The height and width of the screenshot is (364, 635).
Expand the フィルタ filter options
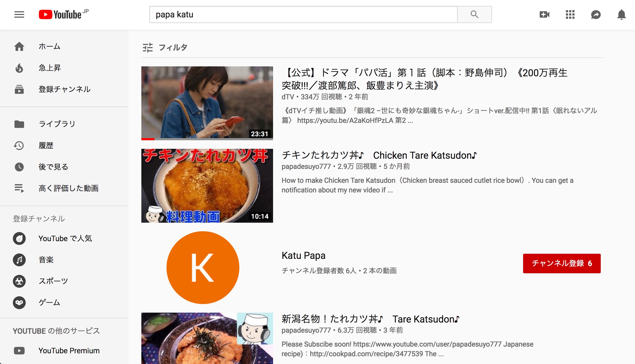165,47
